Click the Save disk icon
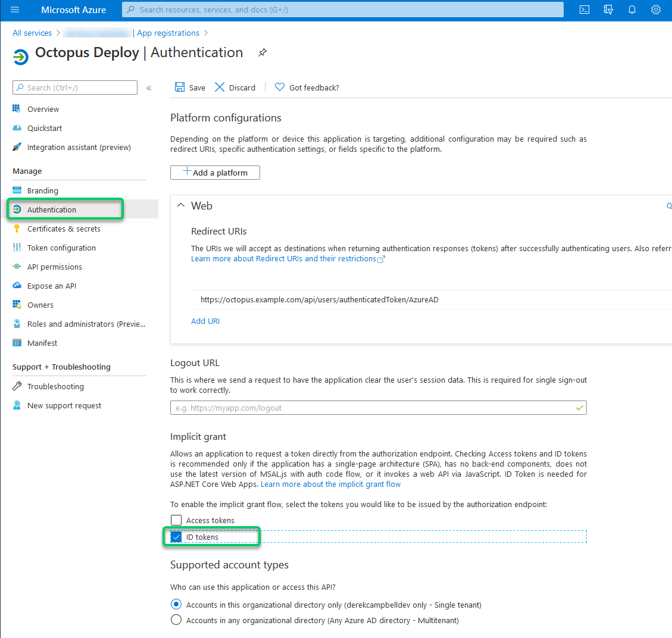 (x=180, y=87)
